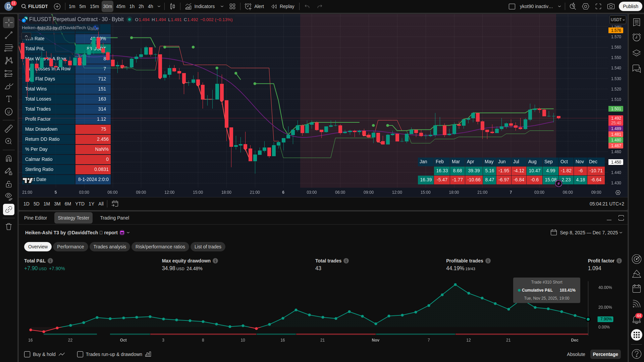This screenshot has height=362, width=644.
Task: Open the Go to date calendar icon
Action: coord(115,204)
